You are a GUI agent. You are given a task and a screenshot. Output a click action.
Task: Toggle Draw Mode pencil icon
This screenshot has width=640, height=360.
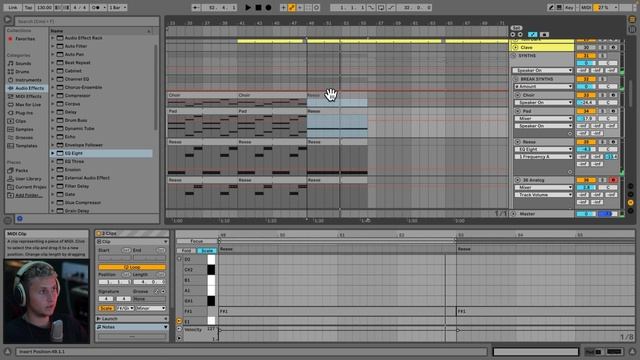(551, 7)
